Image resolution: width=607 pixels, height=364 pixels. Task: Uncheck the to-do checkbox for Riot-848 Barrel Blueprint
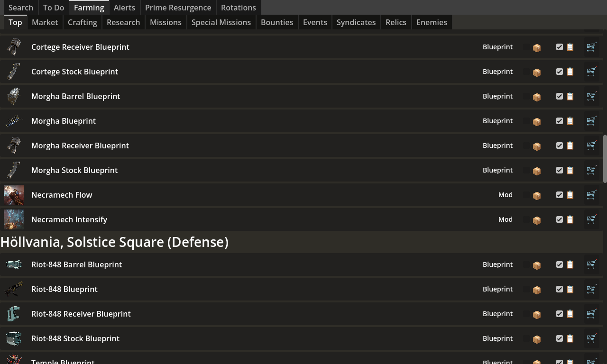[x=560, y=264]
